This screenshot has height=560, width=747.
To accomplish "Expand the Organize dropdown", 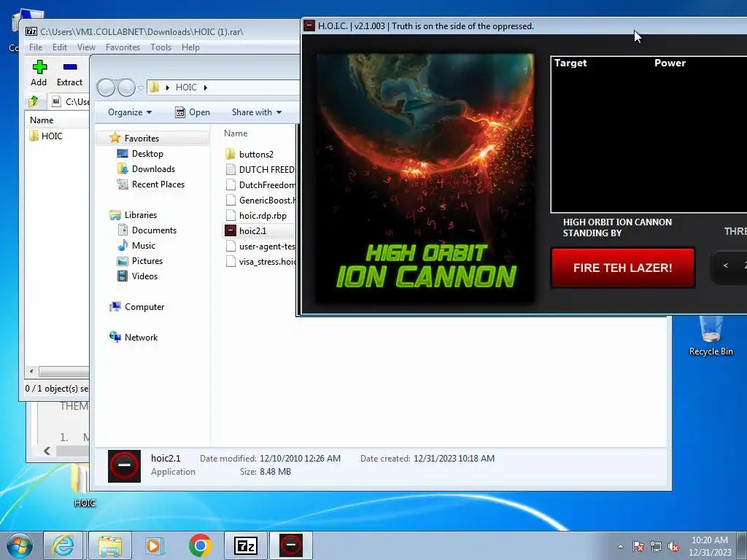I will click(130, 112).
